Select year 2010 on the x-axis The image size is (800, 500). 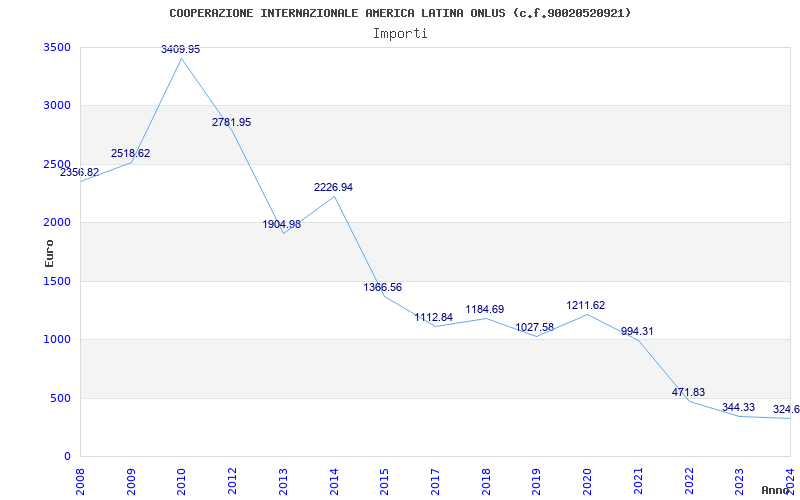(182, 481)
